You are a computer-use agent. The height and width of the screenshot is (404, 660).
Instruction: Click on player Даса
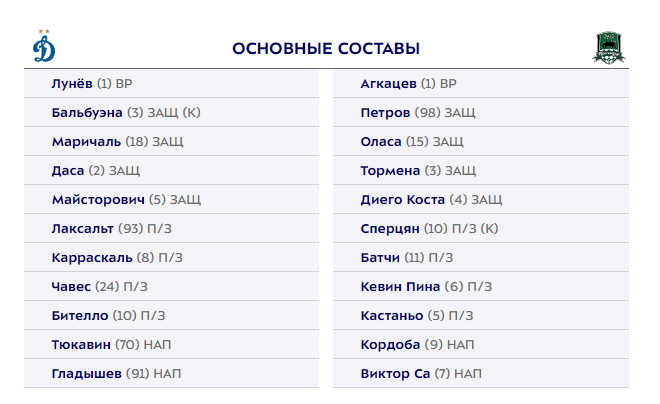coord(68,171)
